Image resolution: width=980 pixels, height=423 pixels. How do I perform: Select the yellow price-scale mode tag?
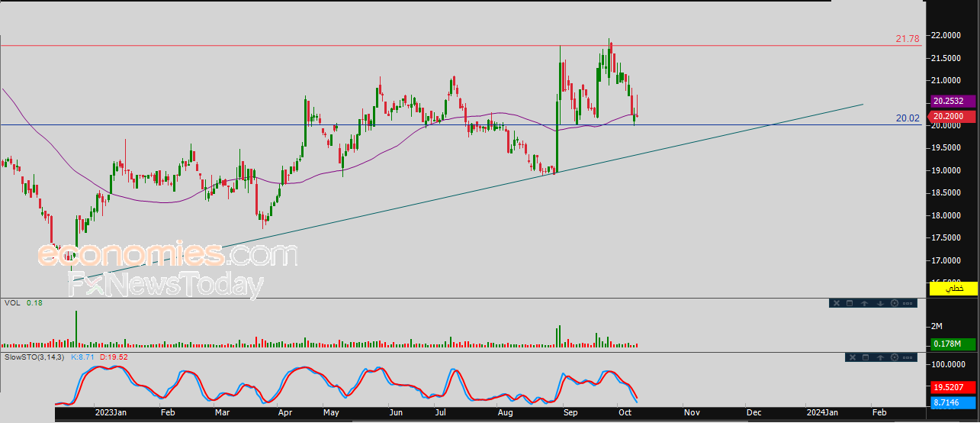pyautogui.click(x=951, y=289)
